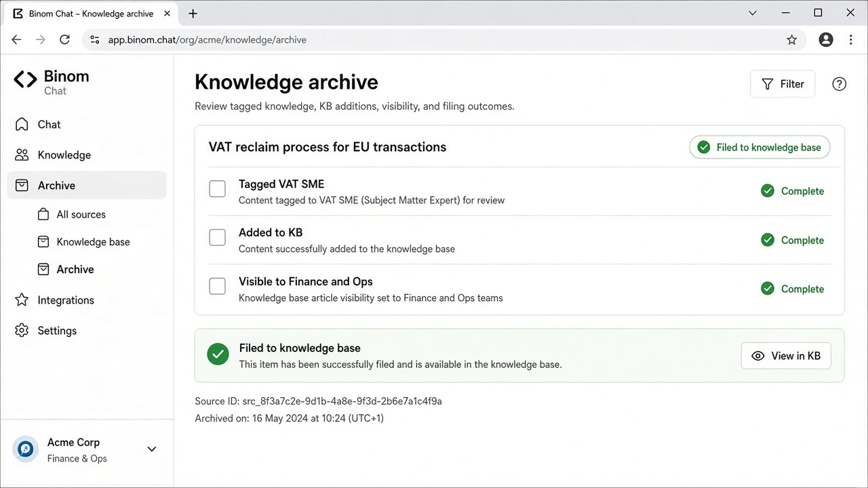Image resolution: width=868 pixels, height=488 pixels.
Task: Open Settings in the sidebar
Action: point(87,331)
